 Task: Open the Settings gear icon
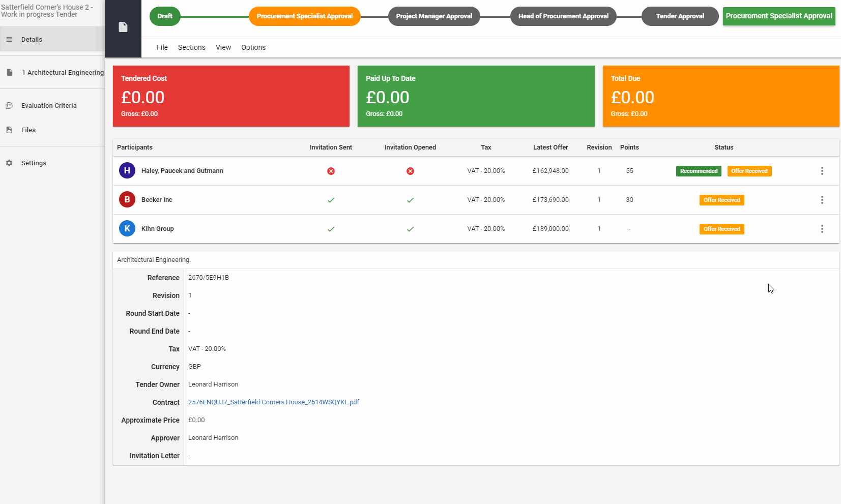(x=9, y=163)
